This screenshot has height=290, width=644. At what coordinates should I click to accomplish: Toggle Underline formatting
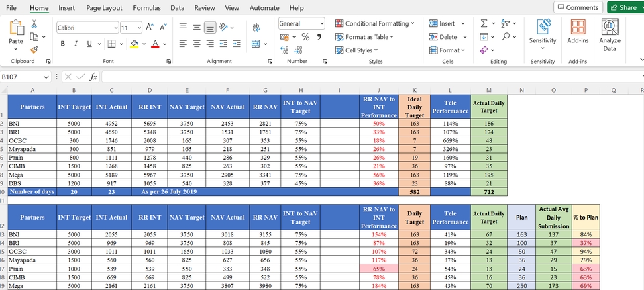click(x=89, y=44)
